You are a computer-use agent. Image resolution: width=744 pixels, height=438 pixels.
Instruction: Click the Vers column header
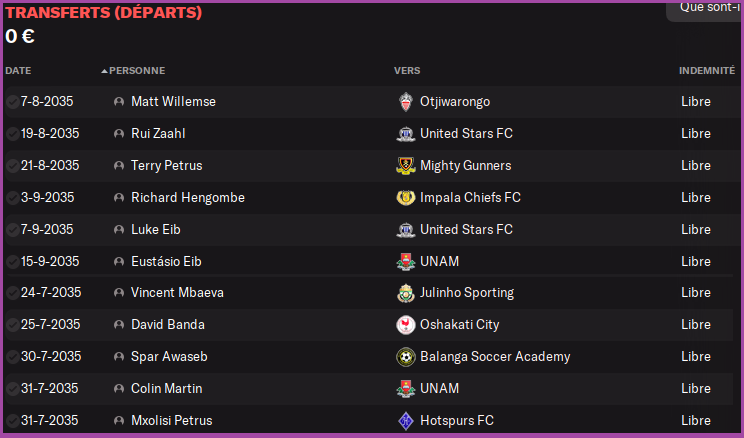pyautogui.click(x=407, y=71)
